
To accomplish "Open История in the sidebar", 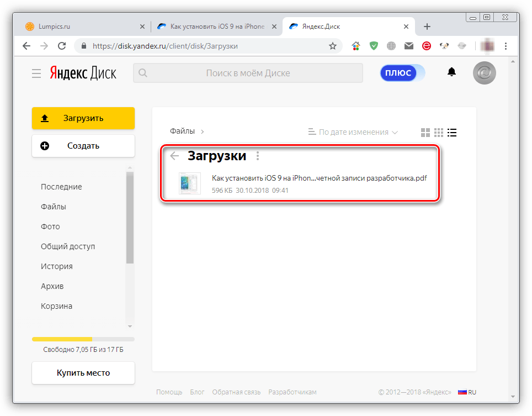I will pos(57,267).
